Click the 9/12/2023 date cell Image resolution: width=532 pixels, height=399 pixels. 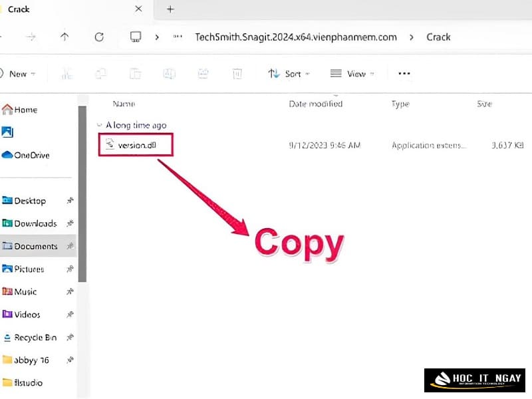pyautogui.click(x=325, y=145)
